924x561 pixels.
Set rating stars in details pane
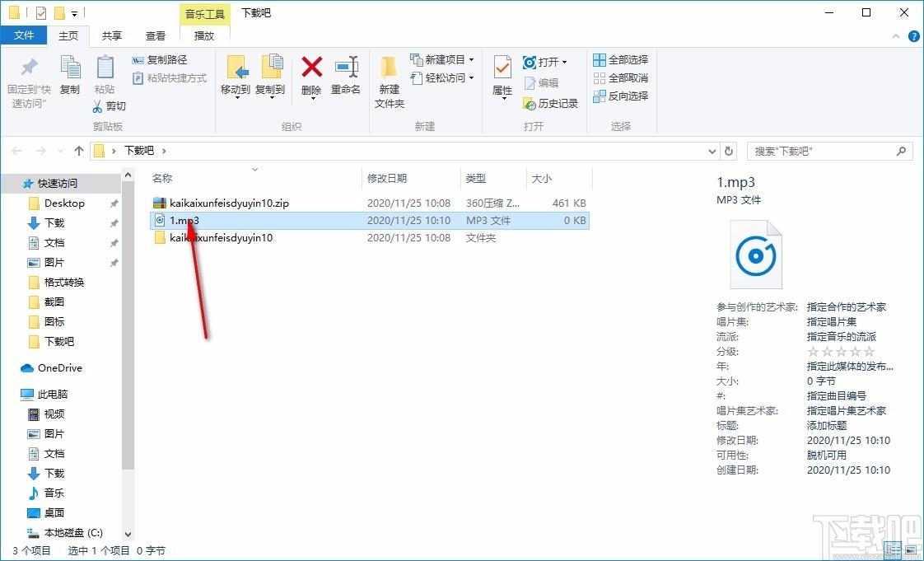coord(840,352)
